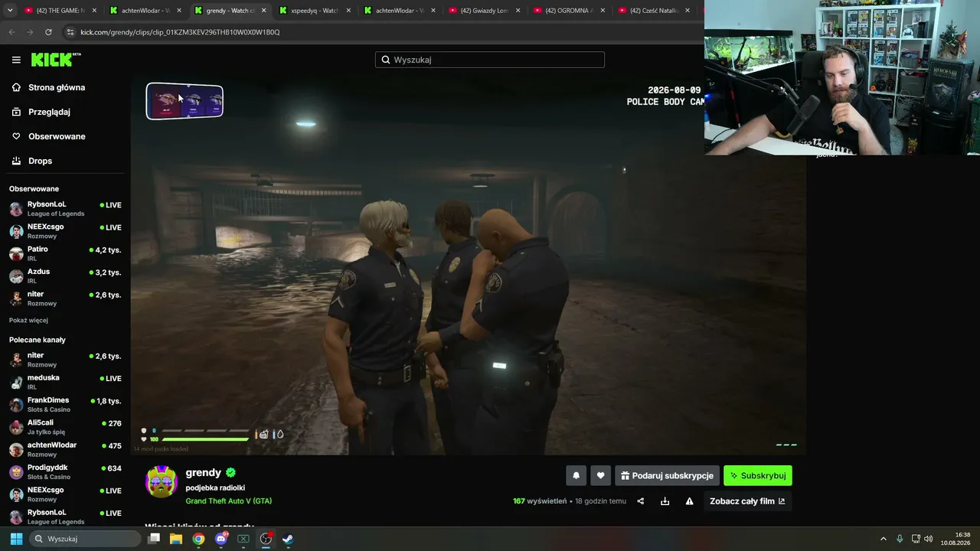Open the grendy channel name link
Screen dimensions: 980x551
point(204,473)
